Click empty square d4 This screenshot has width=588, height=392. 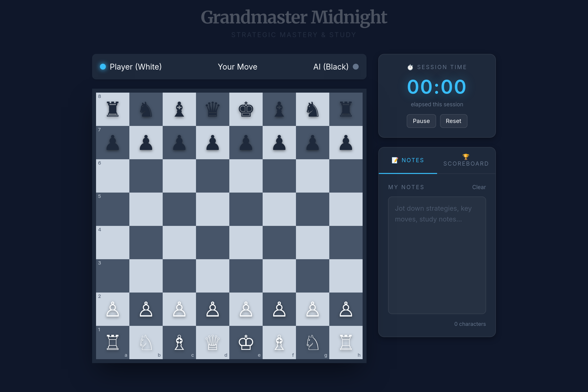pos(212,243)
